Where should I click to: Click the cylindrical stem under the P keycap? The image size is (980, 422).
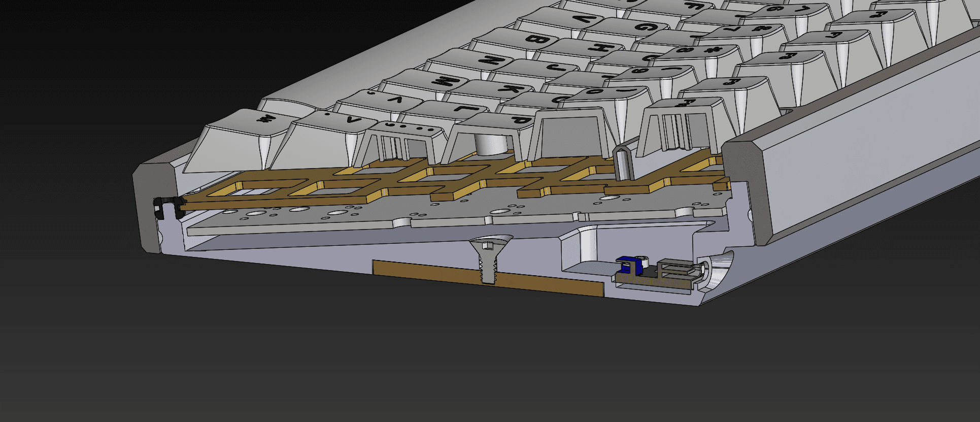tap(492, 145)
